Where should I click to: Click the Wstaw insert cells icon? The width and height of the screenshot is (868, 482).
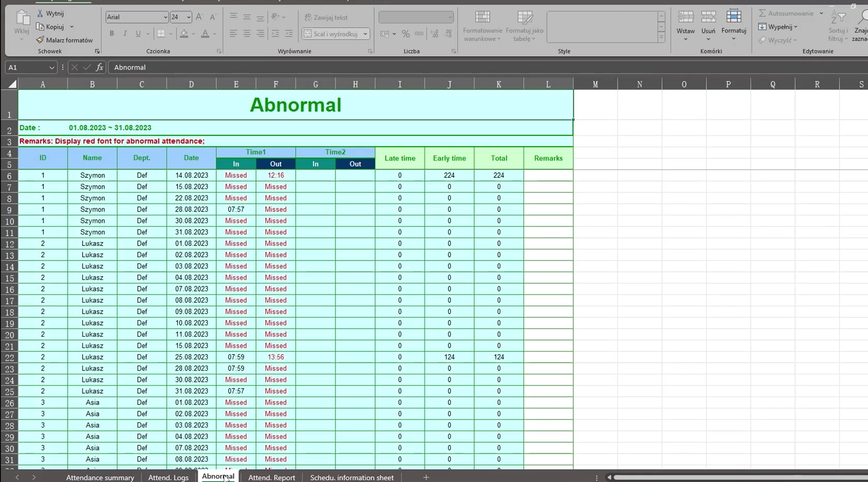point(686,17)
